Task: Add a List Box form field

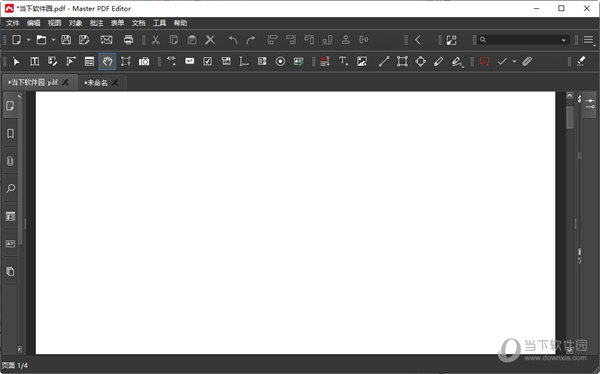Action: point(262,61)
